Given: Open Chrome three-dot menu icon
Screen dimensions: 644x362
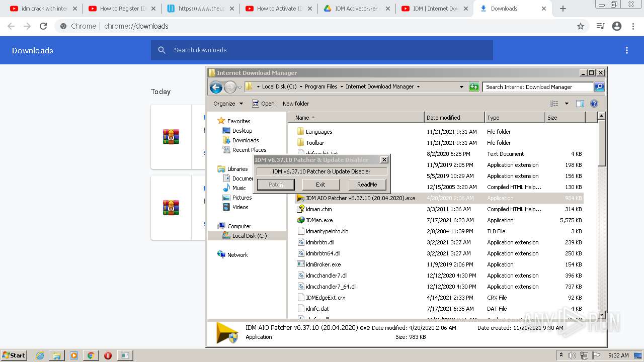Looking at the screenshot, I should tap(633, 26).
